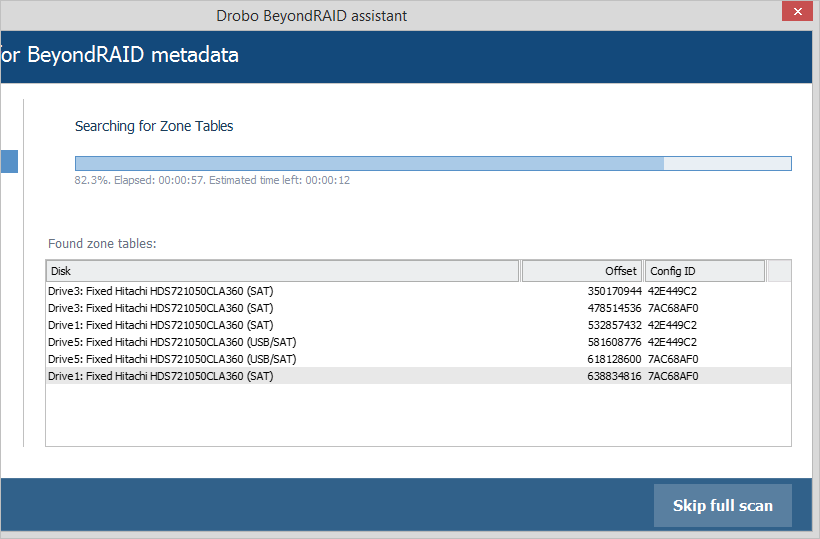
Task: Select the Drive1 row with offset 532857432
Action: 418,325
